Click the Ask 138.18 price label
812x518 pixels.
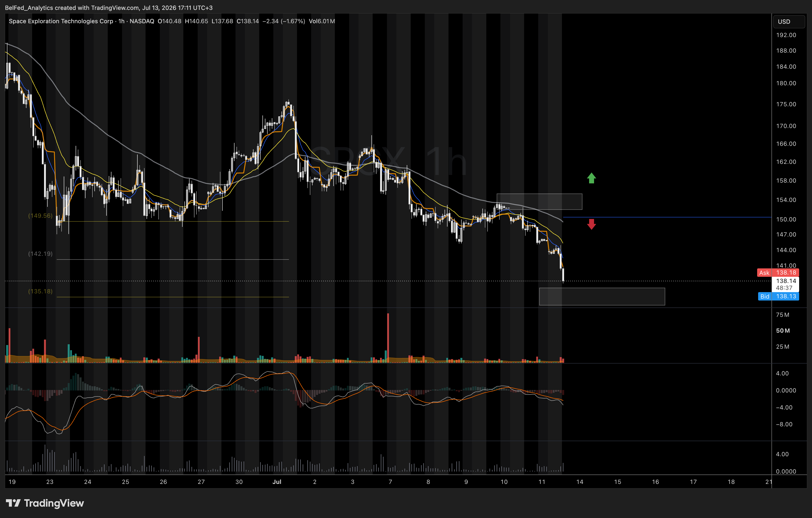tap(778, 273)
